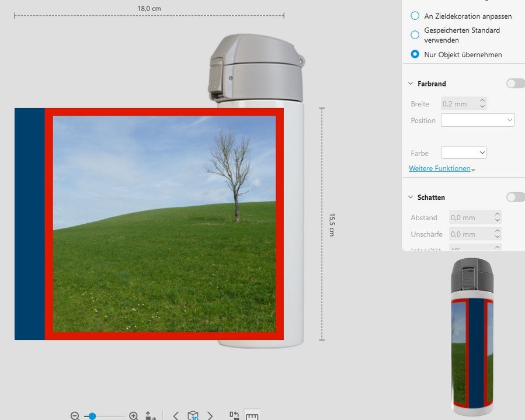Click the rotate/swap view icon
The image size is (525, 420).
pos(234,416)
